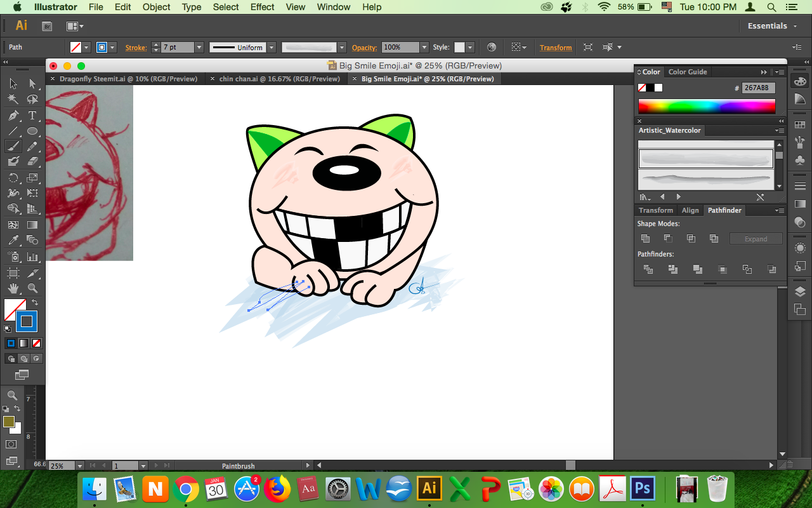Pick the Pencil tool

[32, 146]
